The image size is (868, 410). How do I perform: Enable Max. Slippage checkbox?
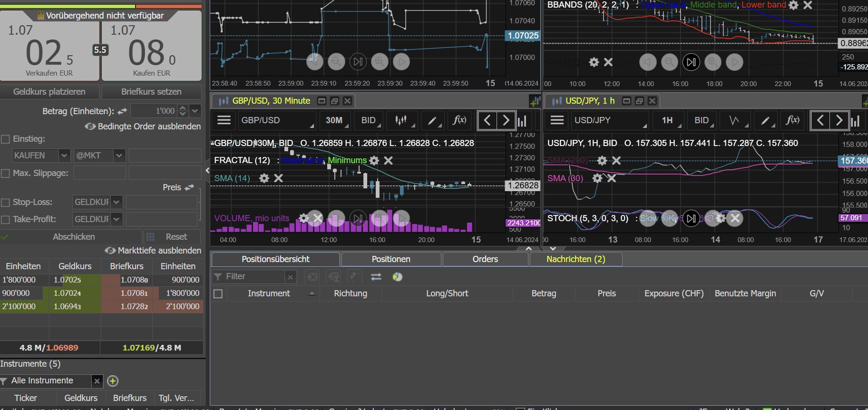click(6, 173)
